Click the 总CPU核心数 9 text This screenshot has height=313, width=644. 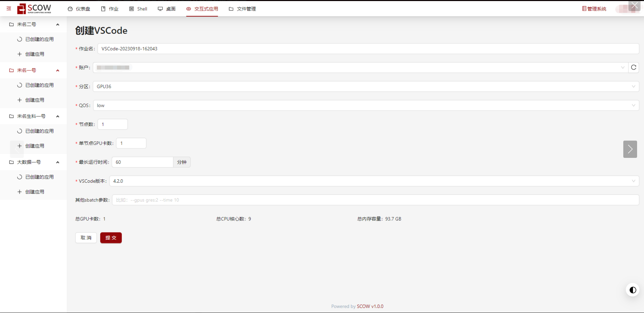coord(234,219)
